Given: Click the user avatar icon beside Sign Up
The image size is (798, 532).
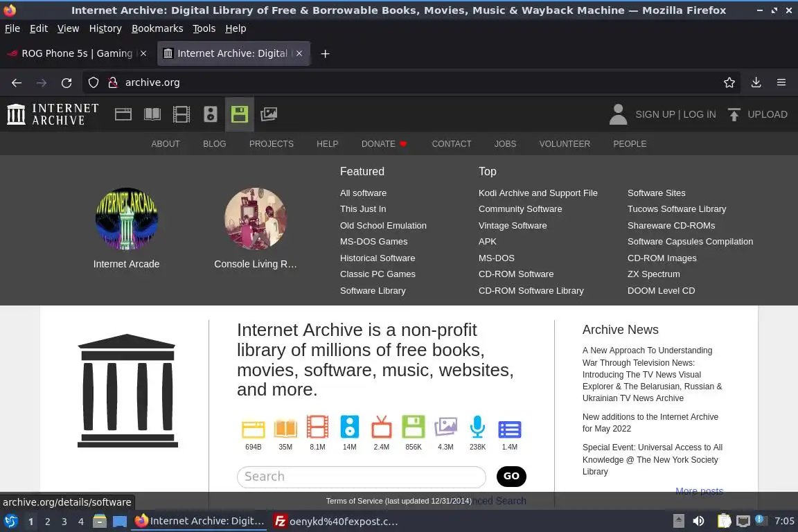Looking at the screenshot, I should [x=619, y=114].
